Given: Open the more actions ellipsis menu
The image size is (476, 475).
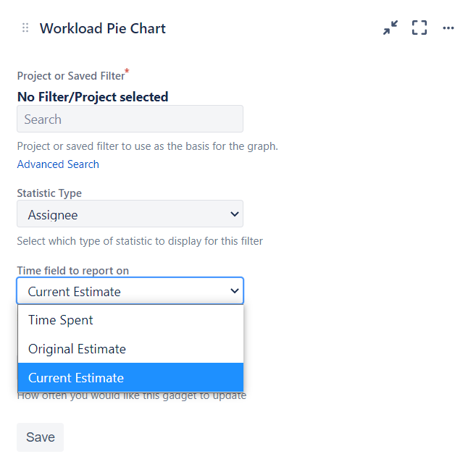Looking at the screenshot, I should point(448,28).
